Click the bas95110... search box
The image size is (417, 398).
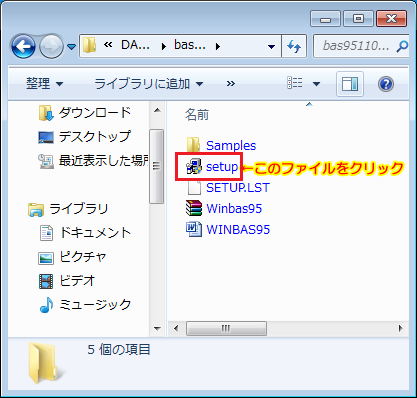(355, 46)
